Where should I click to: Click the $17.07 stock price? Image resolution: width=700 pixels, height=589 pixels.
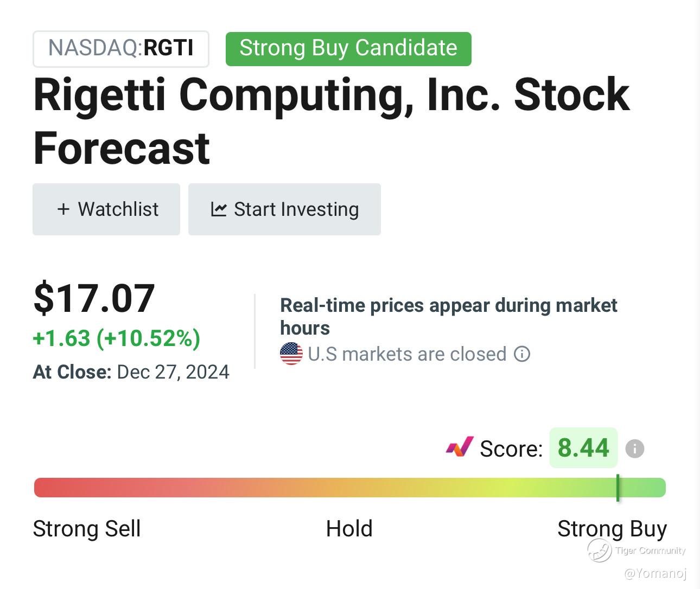[x=94, y=299]
